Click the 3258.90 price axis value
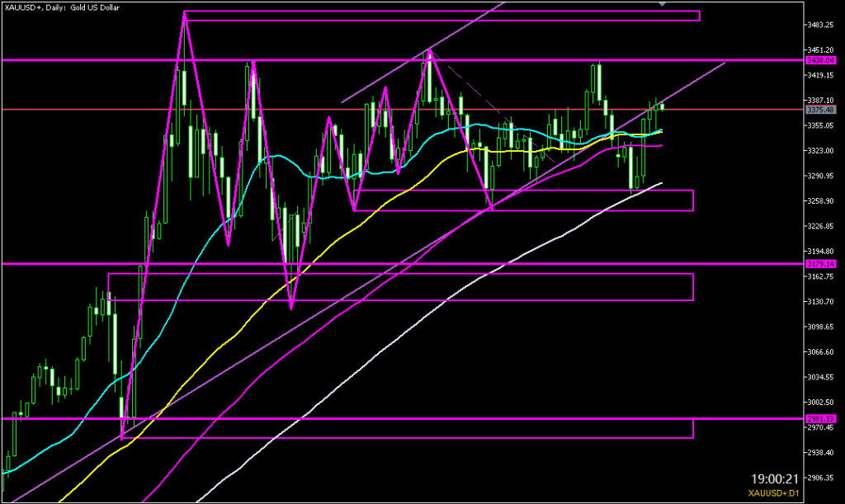The height and width of the screenshot is (504, 845). tap(821, 200)
